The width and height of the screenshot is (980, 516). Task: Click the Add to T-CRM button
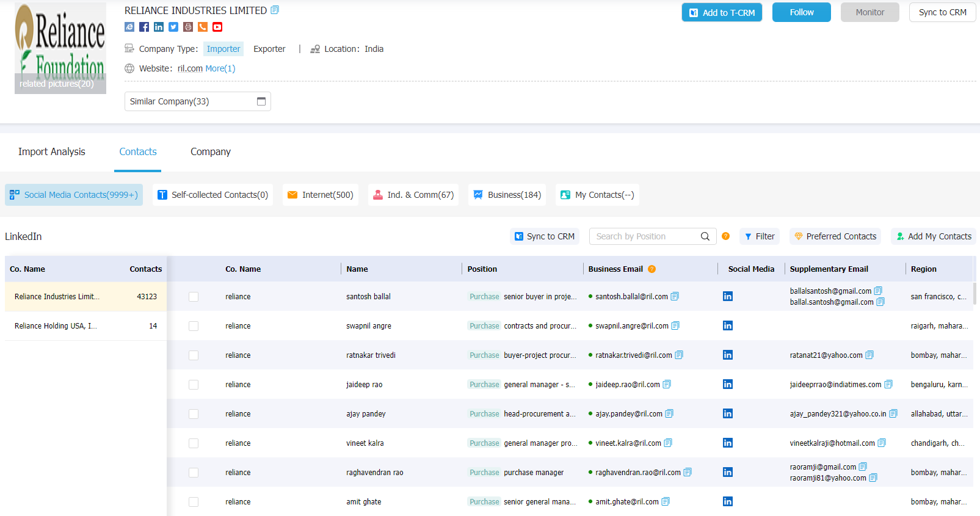click(x=722, y=12)
